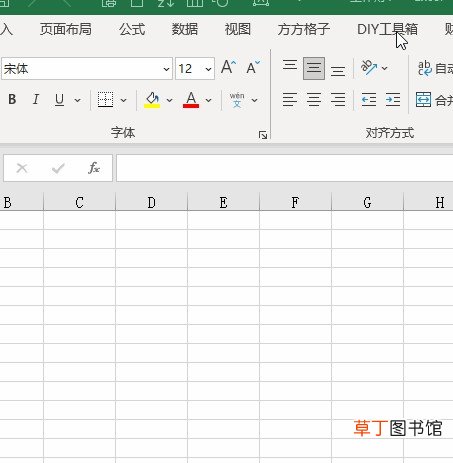Open the text orientation dropdown arrow
Screen dimensions: 453x463
click(x=384, y=68)
